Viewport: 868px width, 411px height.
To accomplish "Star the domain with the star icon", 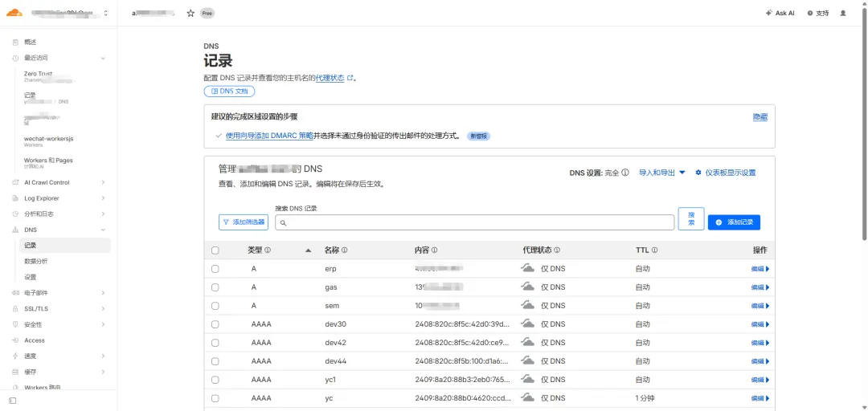I will [x=190, y=14].
